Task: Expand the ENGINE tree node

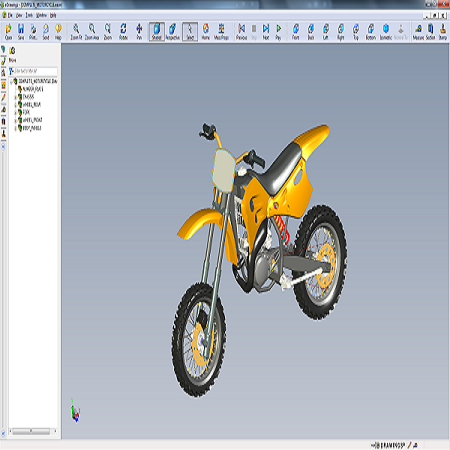Action: tap(15, 97)
